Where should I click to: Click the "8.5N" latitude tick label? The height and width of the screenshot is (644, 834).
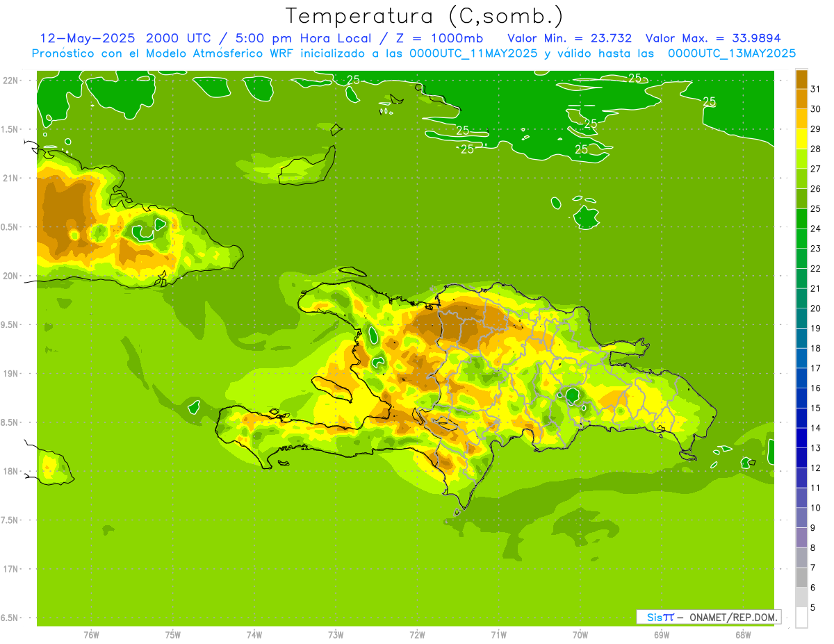coord(10,422)
